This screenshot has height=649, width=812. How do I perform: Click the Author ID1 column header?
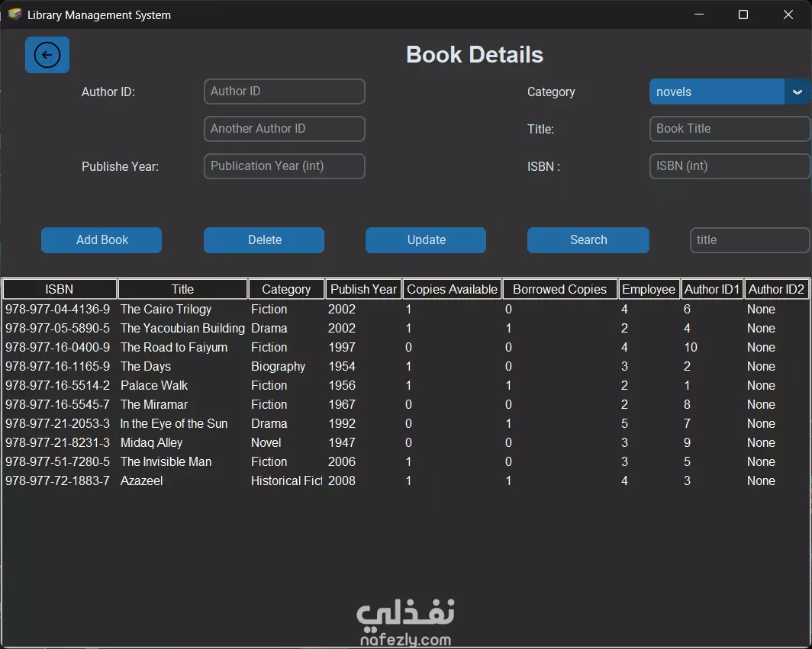pos(712,289)
